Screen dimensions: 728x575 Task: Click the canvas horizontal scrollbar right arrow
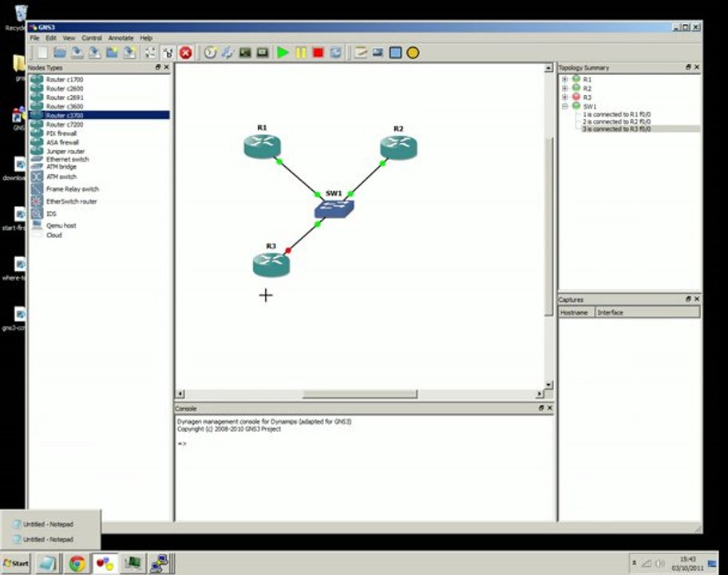(x=540, y=395)
